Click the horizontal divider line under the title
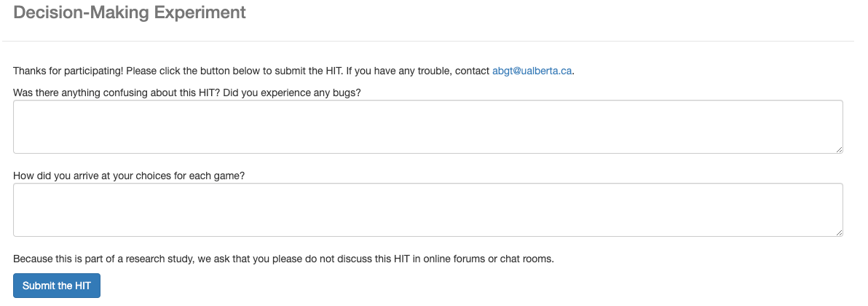The image size is (868, 306). [428, 41]
